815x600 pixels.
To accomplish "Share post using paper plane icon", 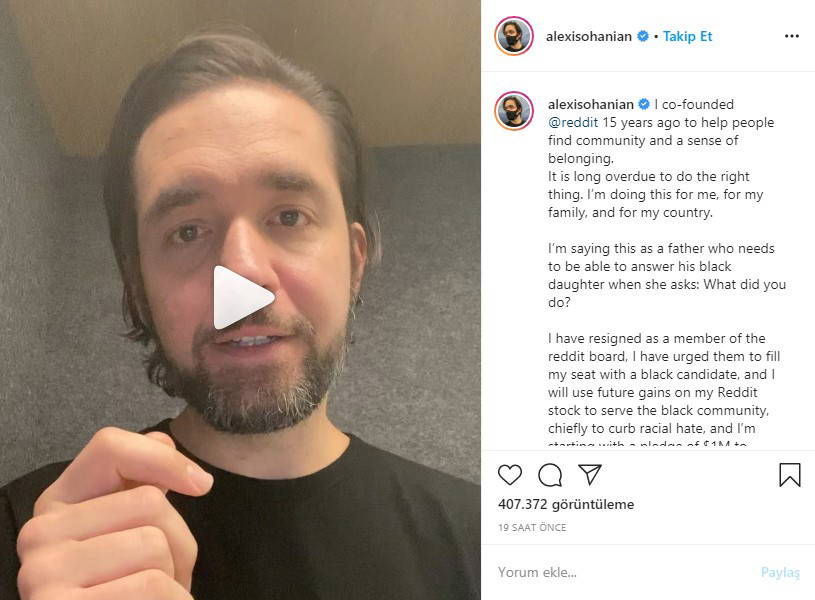I will tap(590, 474).
